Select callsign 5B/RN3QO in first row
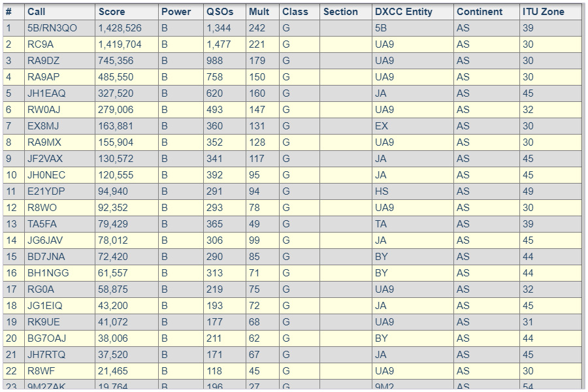Image resolution: width=588 pixels, height=392 pixels. pyautogui.click(x=52, y=28)
